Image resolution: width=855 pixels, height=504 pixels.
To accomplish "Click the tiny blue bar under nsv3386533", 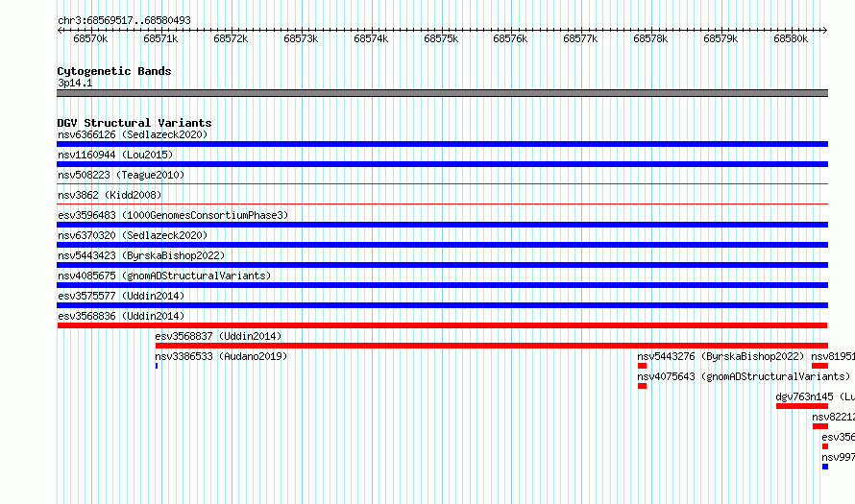I will (x=157, y=366).
